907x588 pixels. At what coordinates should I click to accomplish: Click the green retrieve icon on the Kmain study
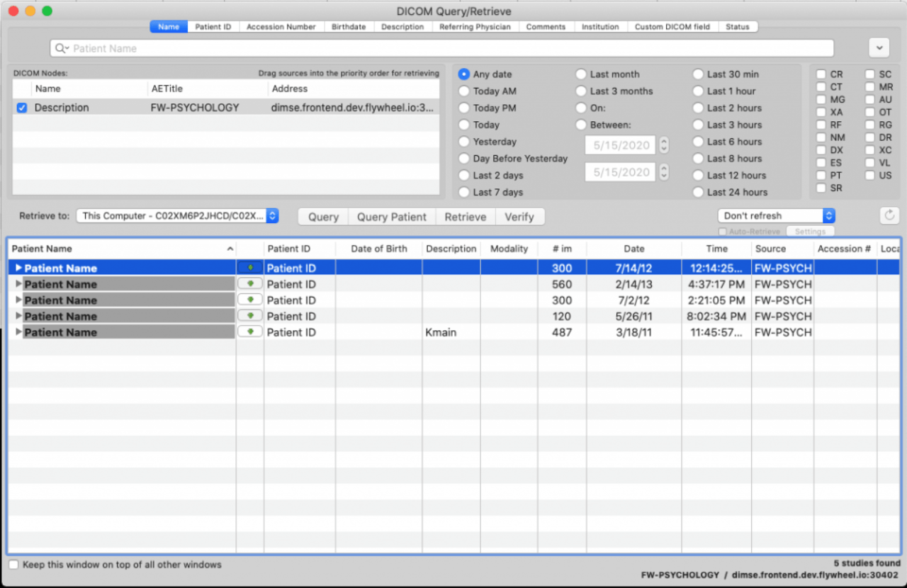[x=249, y=332]
